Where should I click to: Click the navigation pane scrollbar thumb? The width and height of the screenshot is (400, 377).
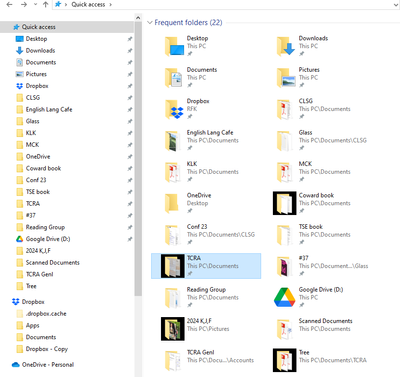click(138, 159)
